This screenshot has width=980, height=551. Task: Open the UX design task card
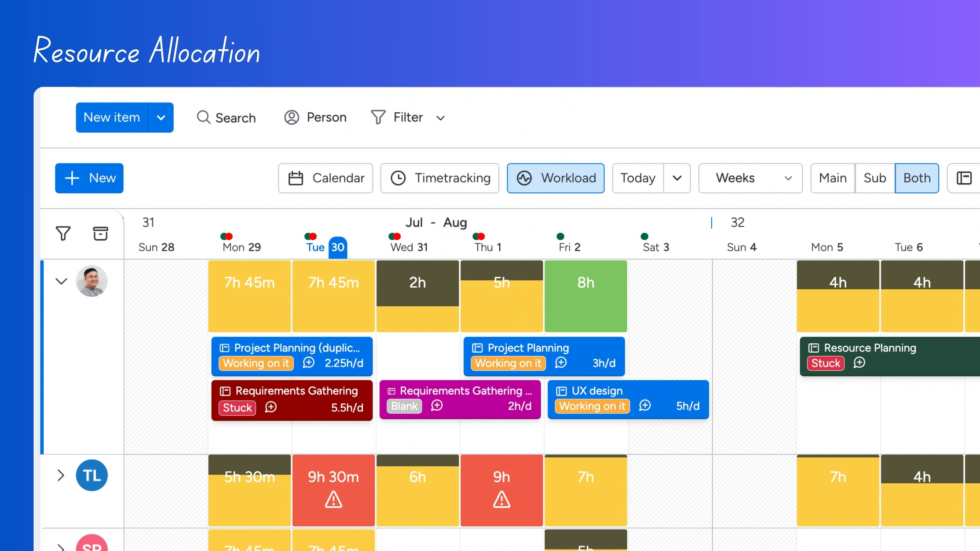pos(628,400)
